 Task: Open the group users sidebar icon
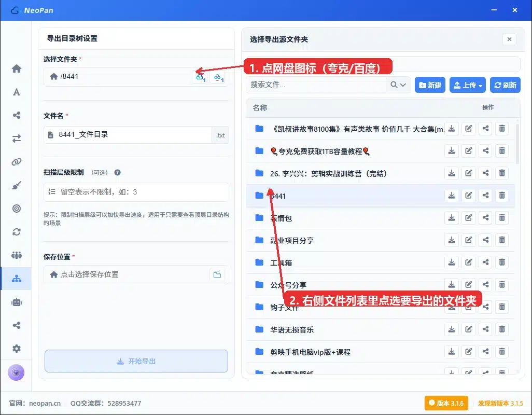click(16, 255)
